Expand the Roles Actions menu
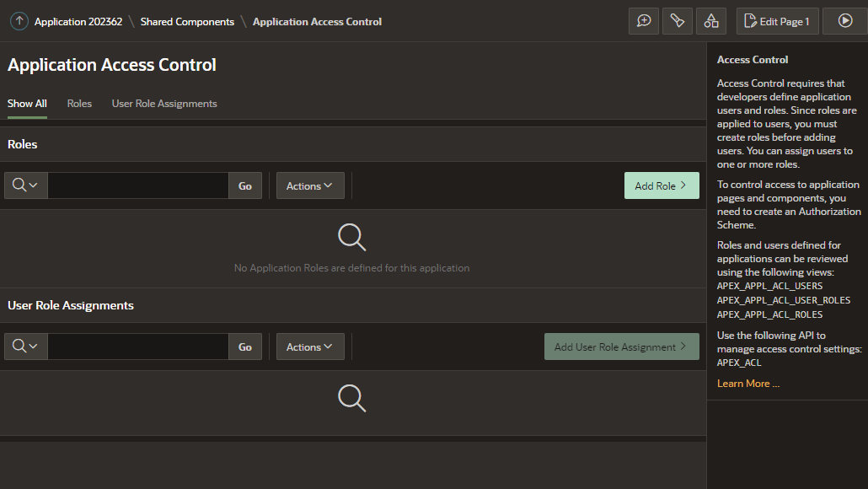 (x=310, y=185)
